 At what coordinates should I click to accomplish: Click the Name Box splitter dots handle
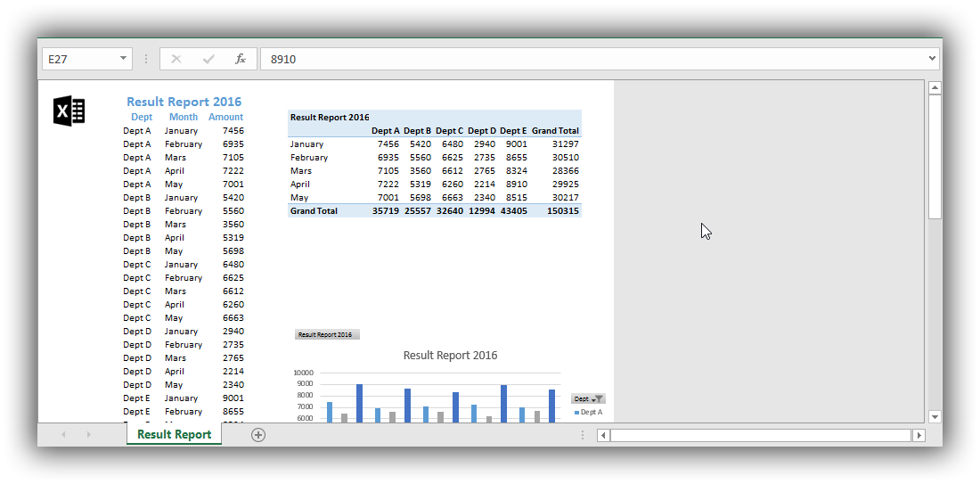click(x=146, y=59)
